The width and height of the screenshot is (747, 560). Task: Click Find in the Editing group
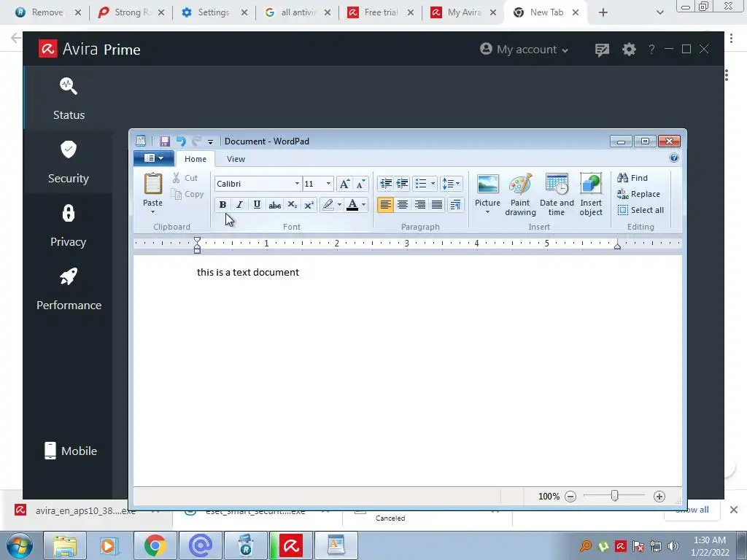[632, 178]
